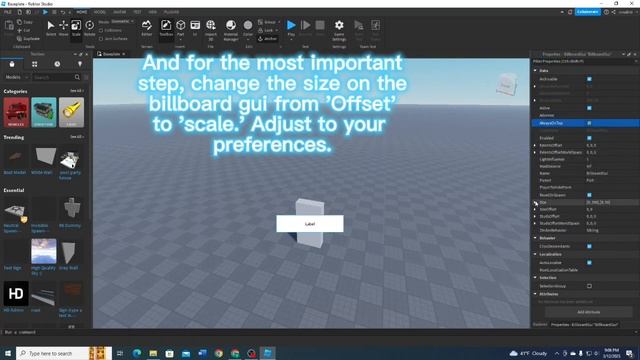Open the Color picker tool
This screenshot has height=360, width=640.
click(x=248, y=28)
